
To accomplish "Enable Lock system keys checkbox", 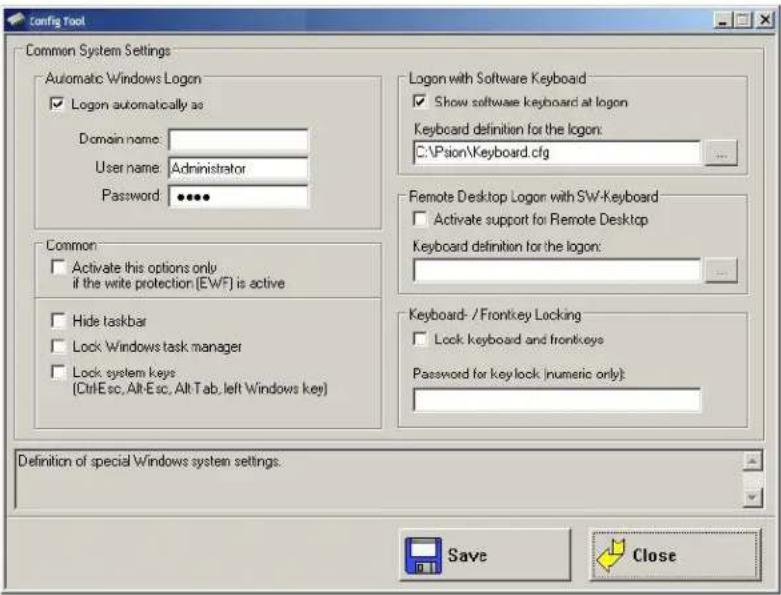I will [x=58, y=372].
